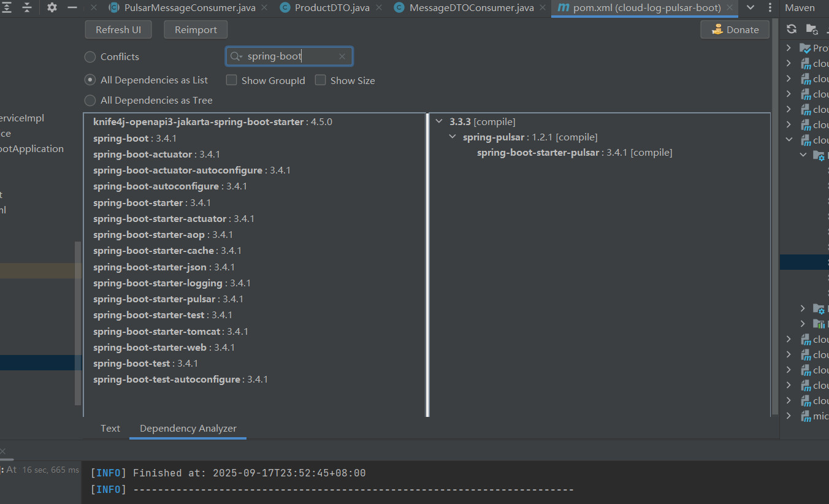Click the ProductDTO.java class icon

coord(285,8)
